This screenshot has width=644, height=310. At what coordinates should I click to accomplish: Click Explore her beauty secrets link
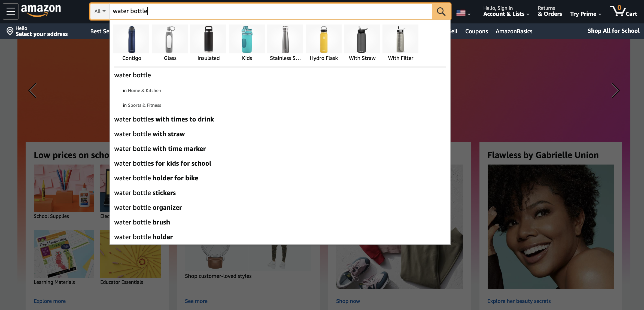pos(519,301)
